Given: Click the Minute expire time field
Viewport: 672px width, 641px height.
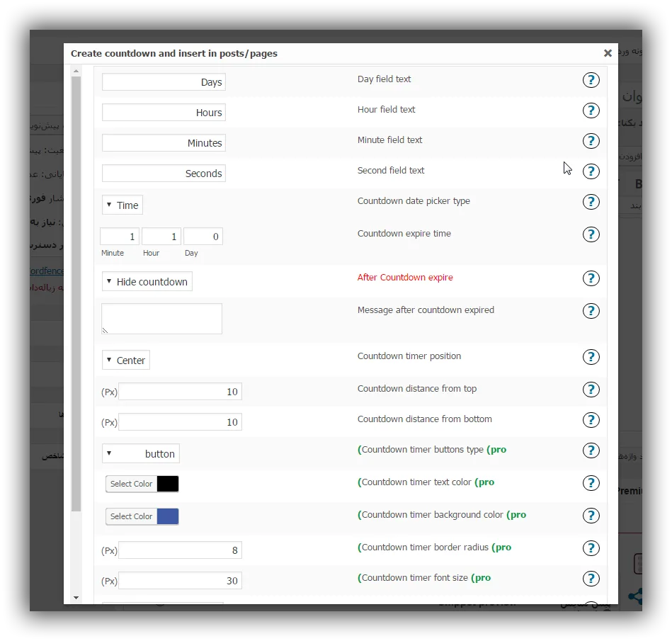Looking at the screenshot, I should [x=120, y=237].
